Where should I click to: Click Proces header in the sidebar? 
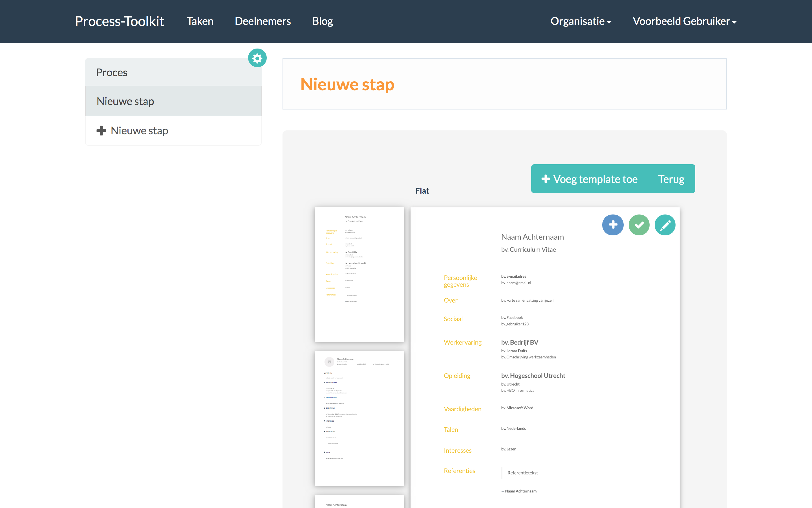(x=173, y=72)
